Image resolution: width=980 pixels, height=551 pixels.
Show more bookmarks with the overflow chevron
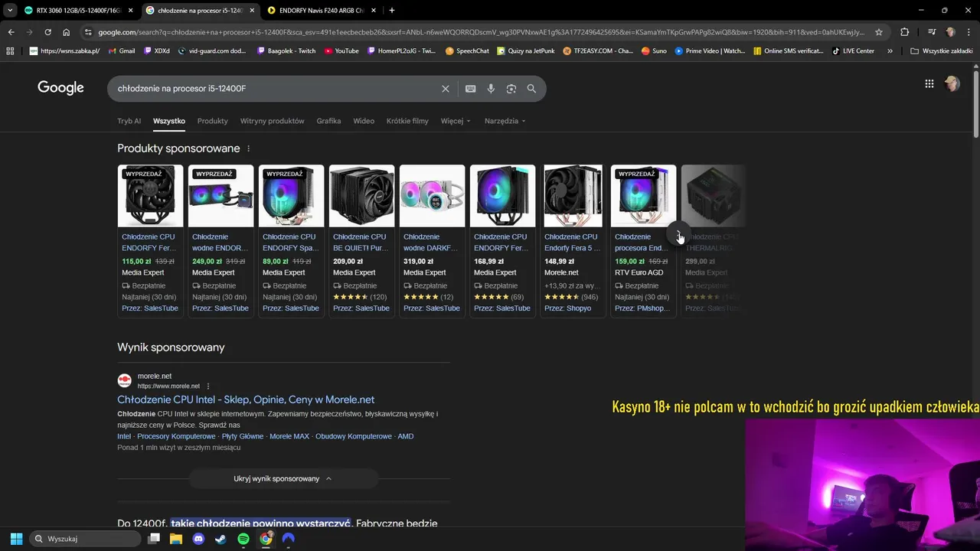[x=890, y=51]
